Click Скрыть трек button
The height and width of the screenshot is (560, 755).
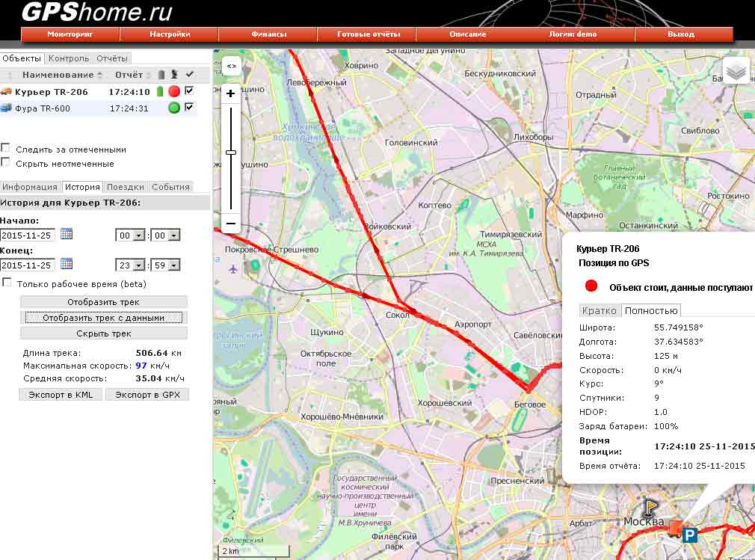(103, 333)
